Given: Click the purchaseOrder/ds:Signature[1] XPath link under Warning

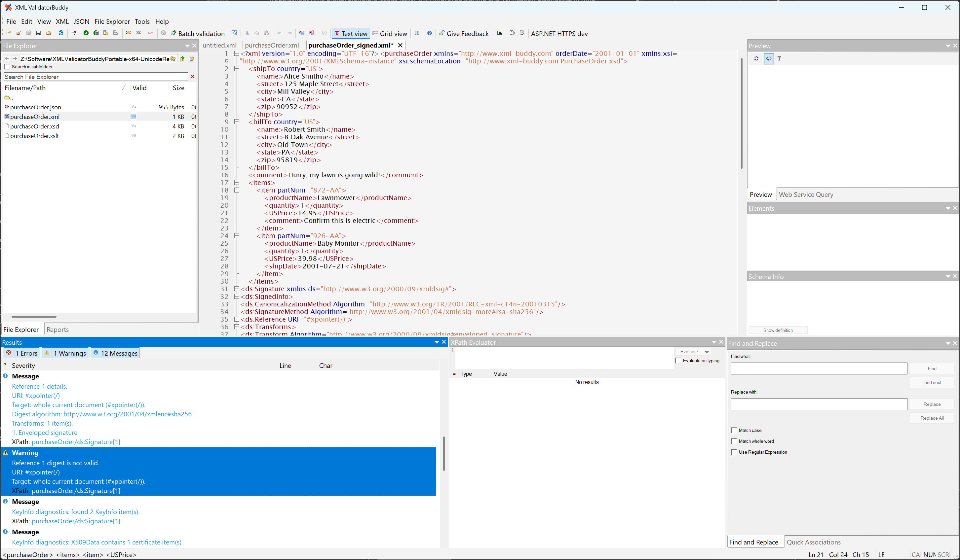Looking at the screenshot, I should click(76, 491).
